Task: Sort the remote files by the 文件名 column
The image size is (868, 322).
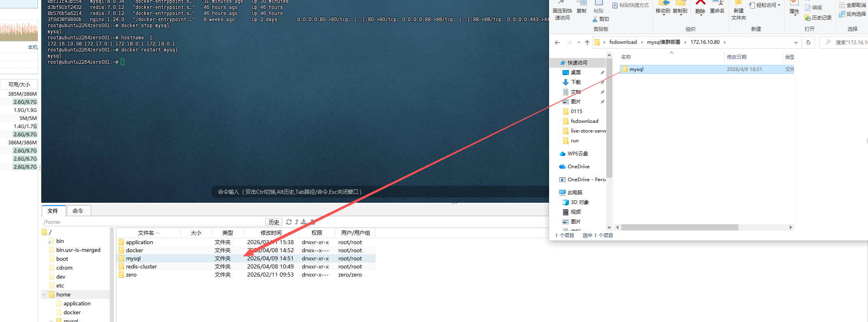Action: coord(149,233)
